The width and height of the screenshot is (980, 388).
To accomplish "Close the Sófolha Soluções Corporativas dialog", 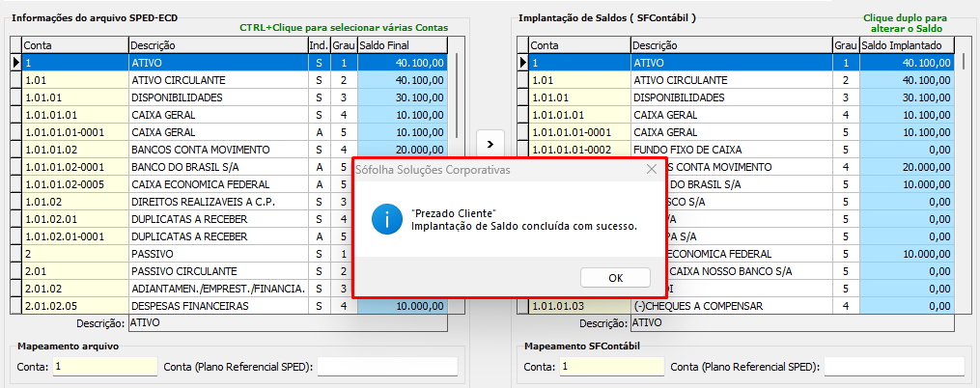I will [651, 170].
